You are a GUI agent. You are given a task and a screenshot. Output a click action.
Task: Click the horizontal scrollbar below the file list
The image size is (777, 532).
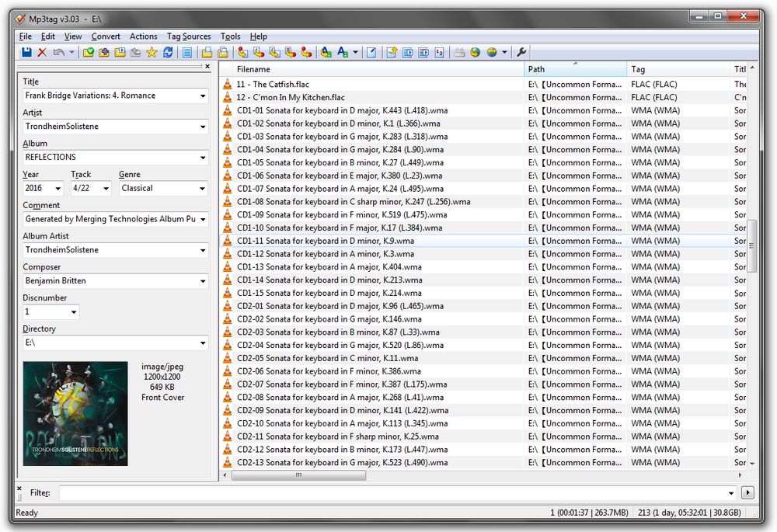tap(299, 475)
